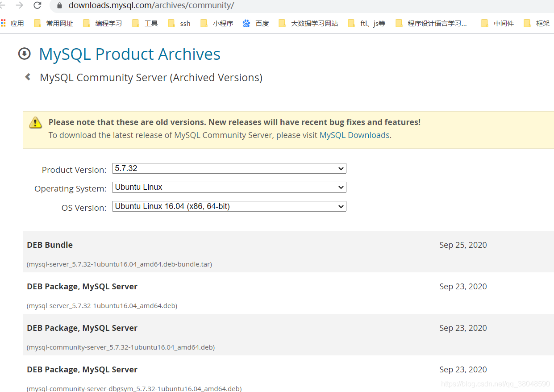Open the 小程序 bookmark folder
554x392 pixels.
coord(217,23)
